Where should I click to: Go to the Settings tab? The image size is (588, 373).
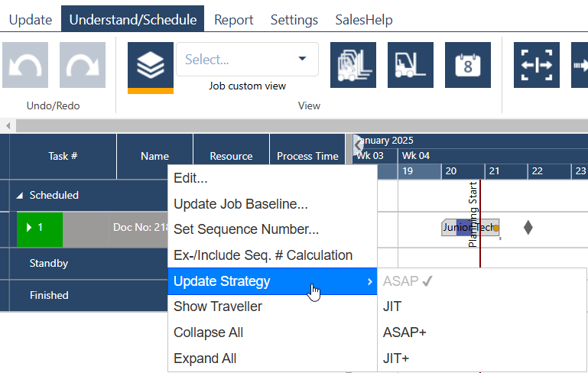[294, 20]
